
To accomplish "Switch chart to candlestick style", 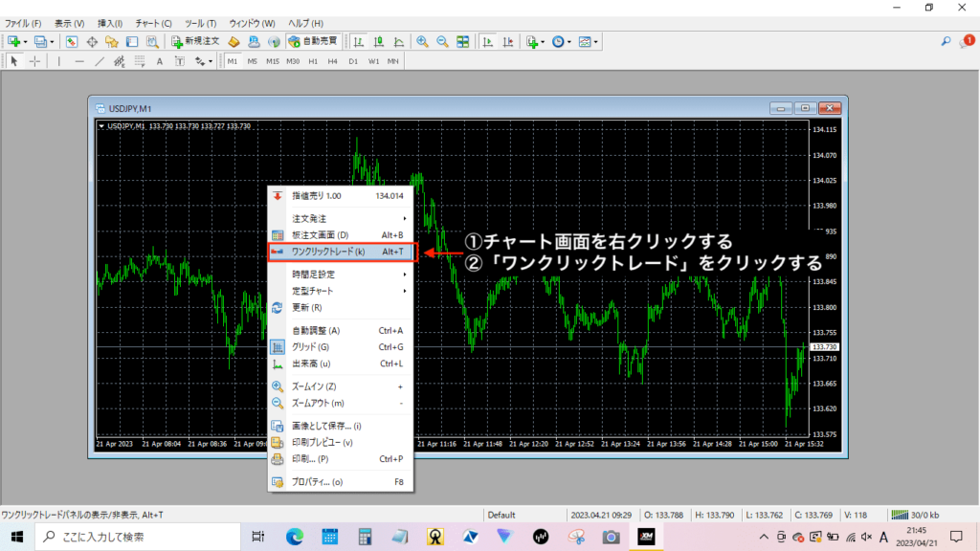I will [379, 42].
